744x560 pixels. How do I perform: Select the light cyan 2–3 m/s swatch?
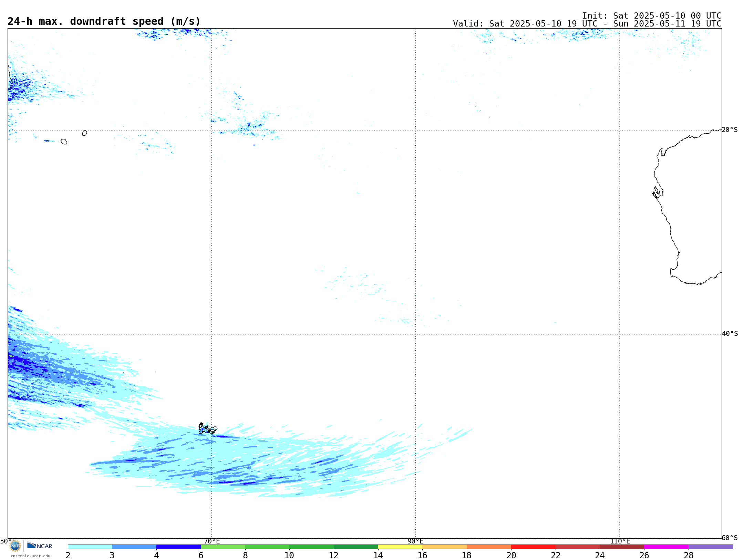pos(90,547)
